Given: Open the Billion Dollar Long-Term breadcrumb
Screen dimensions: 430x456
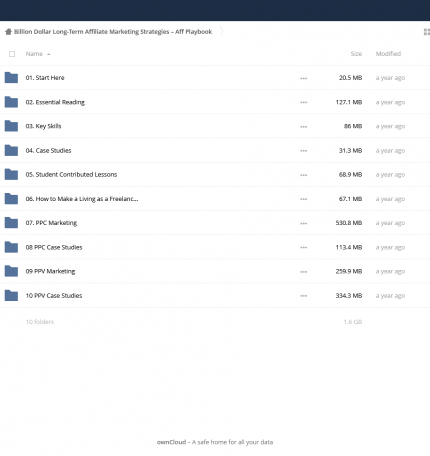Looking at the screenshot, I should pyautogui.click(x=113, y=32).
